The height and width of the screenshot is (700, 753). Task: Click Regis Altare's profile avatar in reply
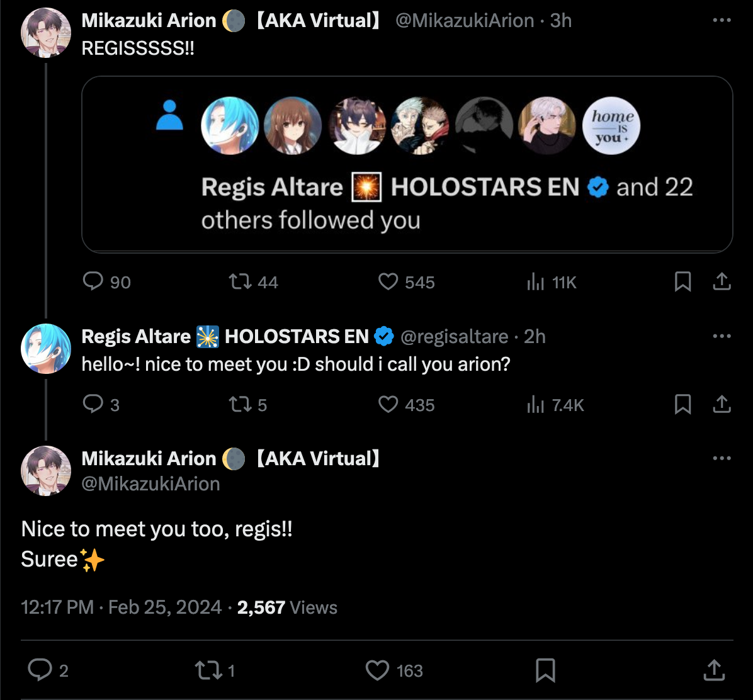click(x=46, y=349)
